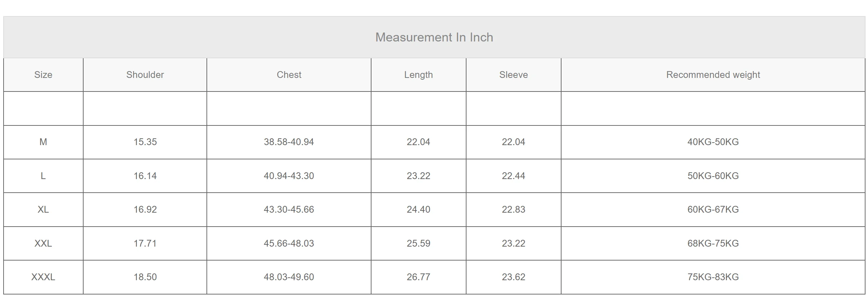
Task: Select the M size row label
Action: (43, 142)
